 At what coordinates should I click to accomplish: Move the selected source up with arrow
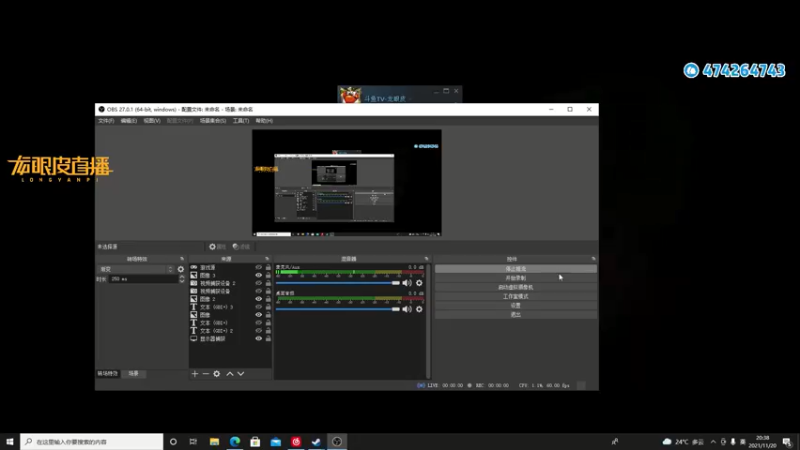click(230, 374)
